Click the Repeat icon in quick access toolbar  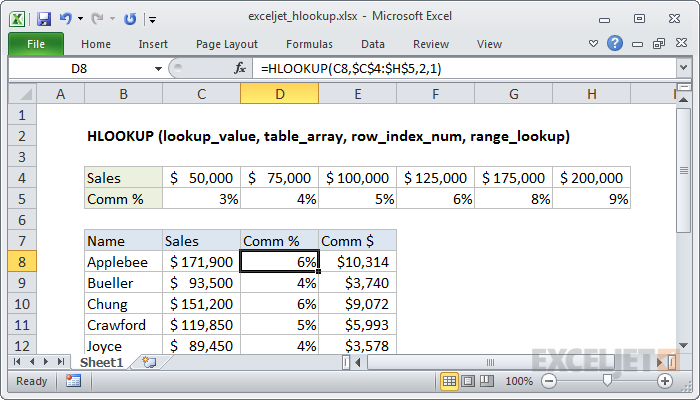[130, 19]
